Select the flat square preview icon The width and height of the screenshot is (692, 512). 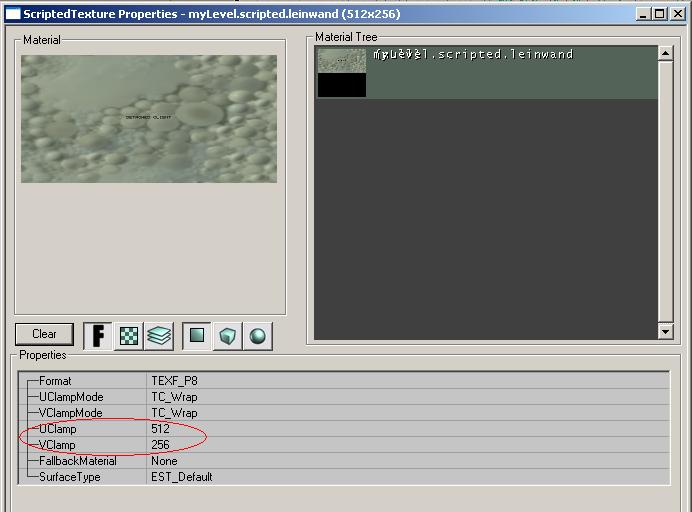click(197, 336)
